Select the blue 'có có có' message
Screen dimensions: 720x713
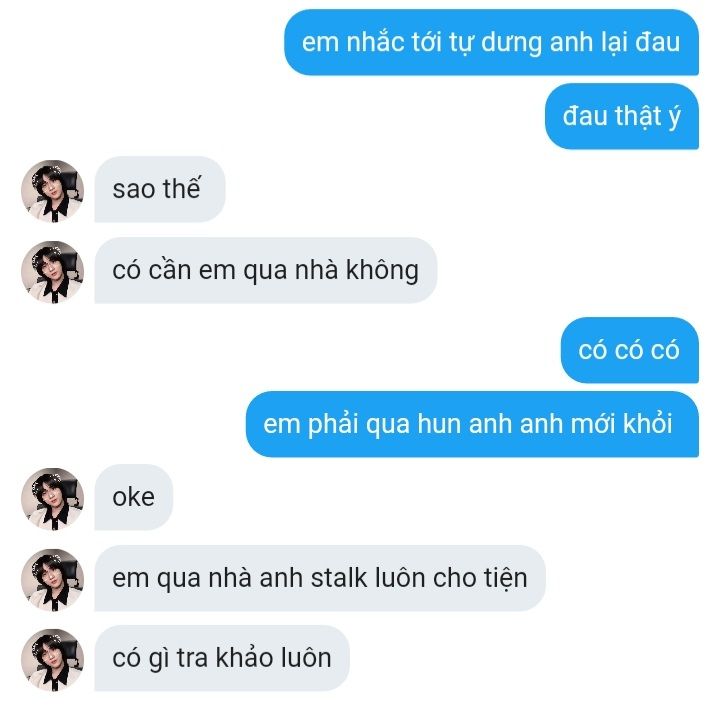point(630,350)
